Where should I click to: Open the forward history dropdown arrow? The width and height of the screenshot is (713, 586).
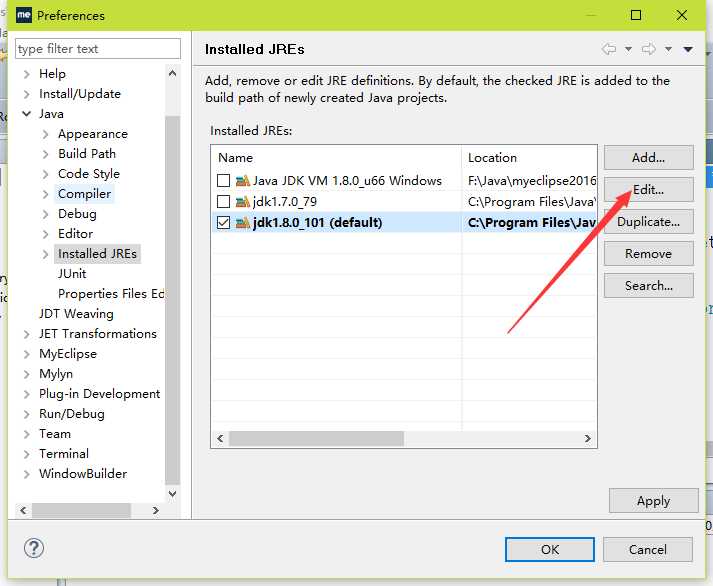coord(668,49)
